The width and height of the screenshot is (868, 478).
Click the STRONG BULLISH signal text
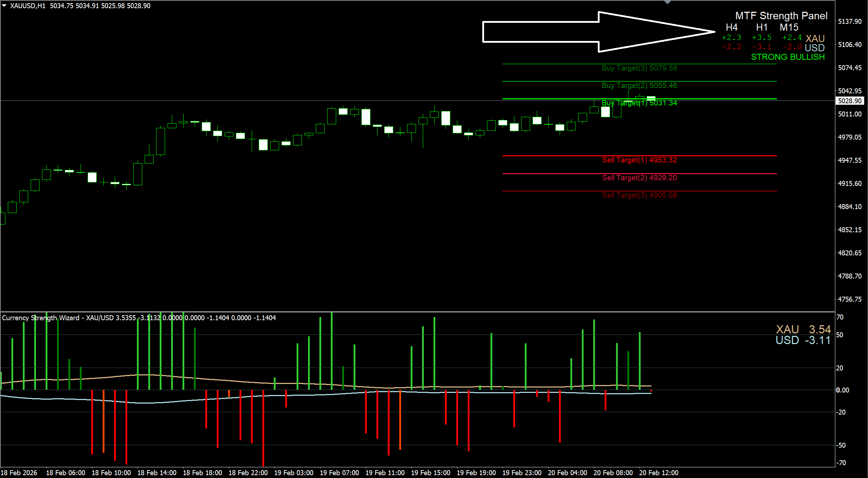[788, 57]
